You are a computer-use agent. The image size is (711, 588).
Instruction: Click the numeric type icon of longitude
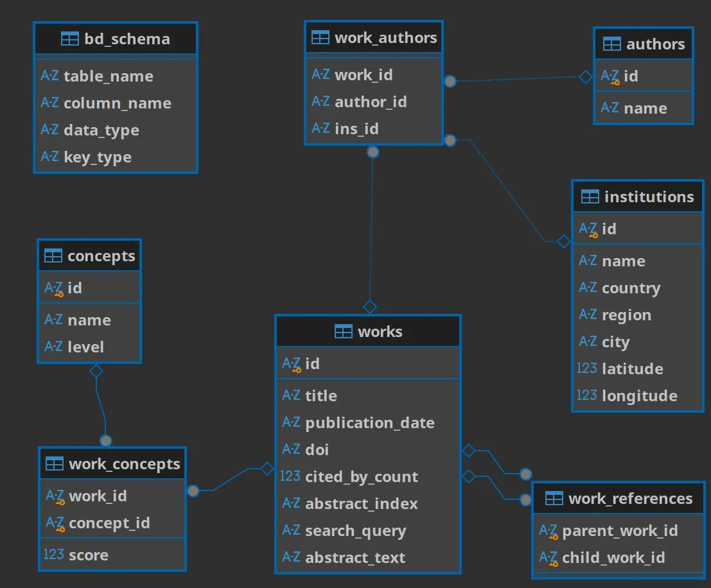tap(587, 395)
